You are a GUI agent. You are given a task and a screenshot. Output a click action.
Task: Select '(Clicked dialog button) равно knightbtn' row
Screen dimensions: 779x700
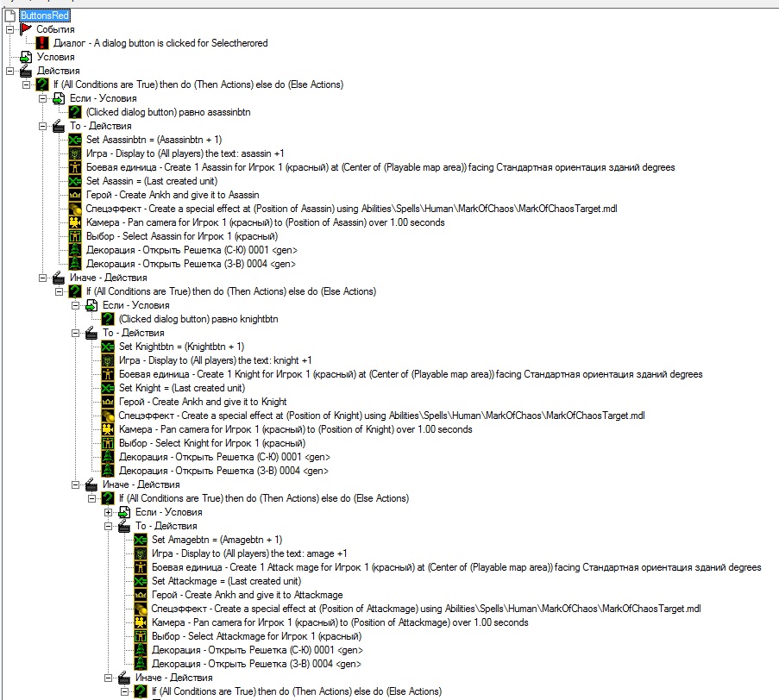pyautogui.click(x=198, y=319)
